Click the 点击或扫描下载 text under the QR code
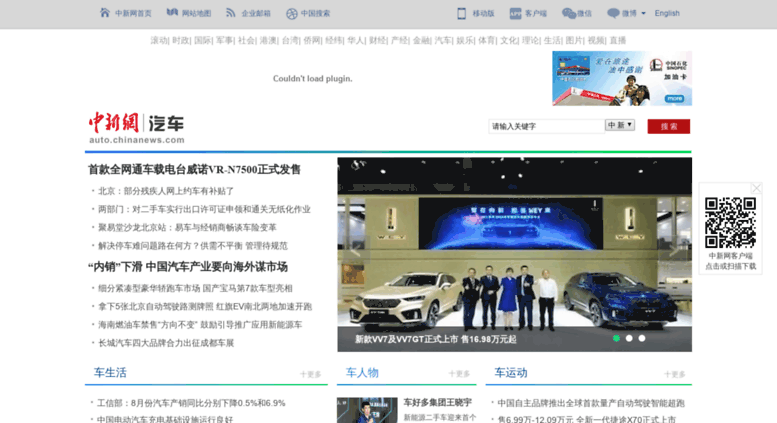This screenshot has width=777, height=423. tap(730, 266)
